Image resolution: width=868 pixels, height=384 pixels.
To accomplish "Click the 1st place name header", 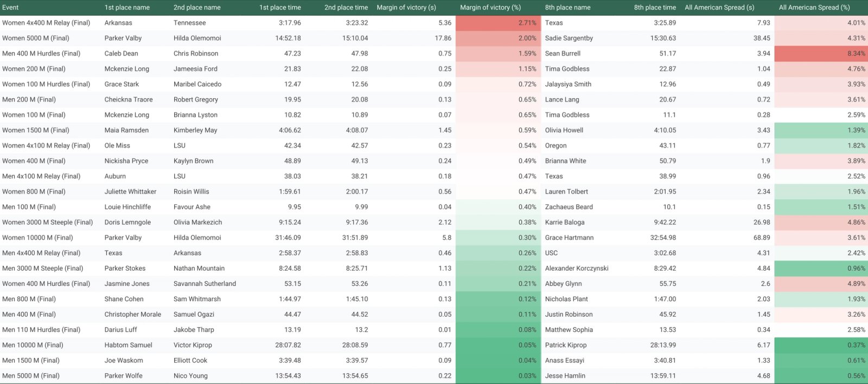I will point(127,8).
